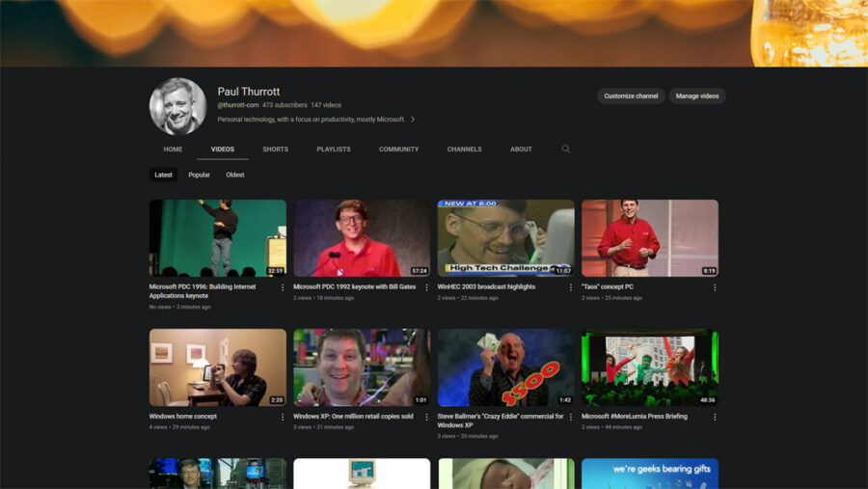868x489 pixels.
Task: Open options menu for Microsoft PDC 1996 video
Action: pos(283,287)
